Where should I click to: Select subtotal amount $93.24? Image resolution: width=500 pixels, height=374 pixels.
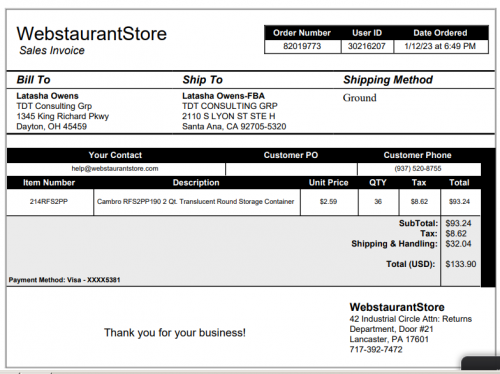pos(458,223)
